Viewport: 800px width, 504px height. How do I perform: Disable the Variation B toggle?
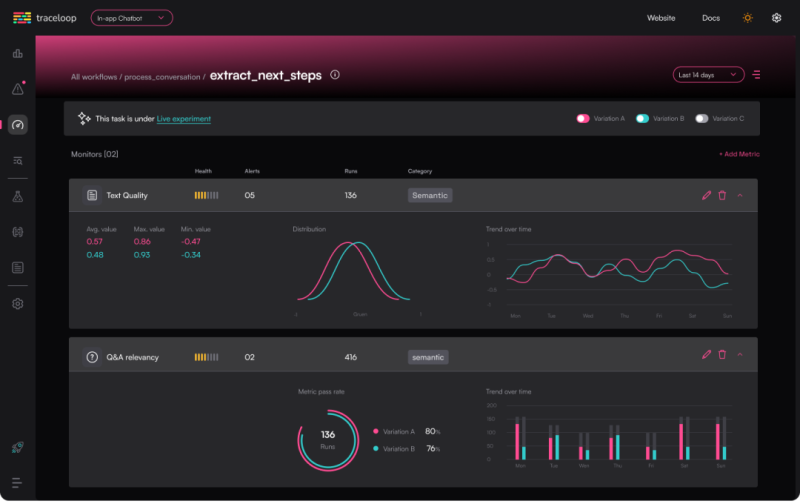(642, 118)
